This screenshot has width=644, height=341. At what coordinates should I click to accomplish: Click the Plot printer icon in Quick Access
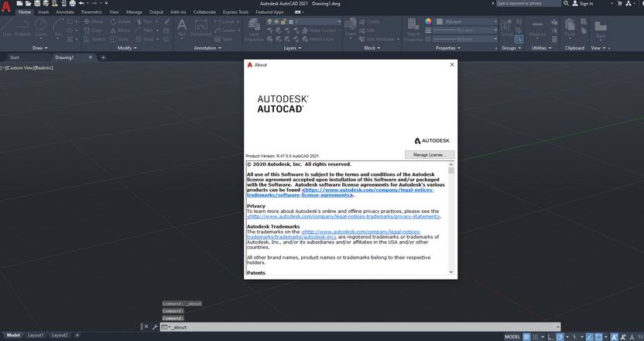coord(73,3)
